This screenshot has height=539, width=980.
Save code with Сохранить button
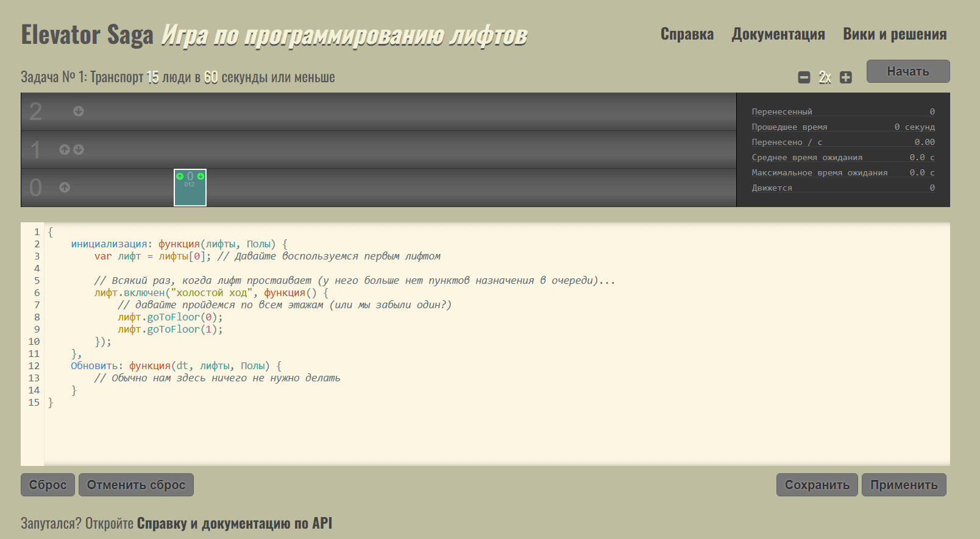817,485
